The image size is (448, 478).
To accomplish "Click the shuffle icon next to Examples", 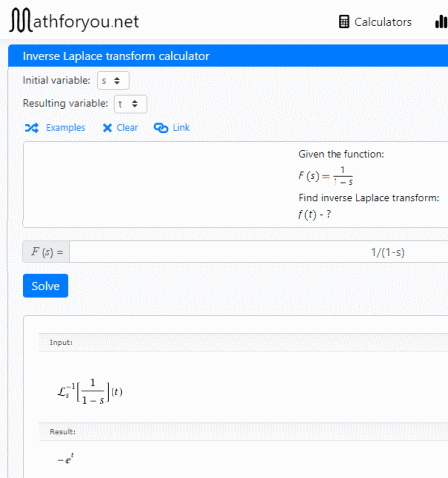I will pos(32,128).
